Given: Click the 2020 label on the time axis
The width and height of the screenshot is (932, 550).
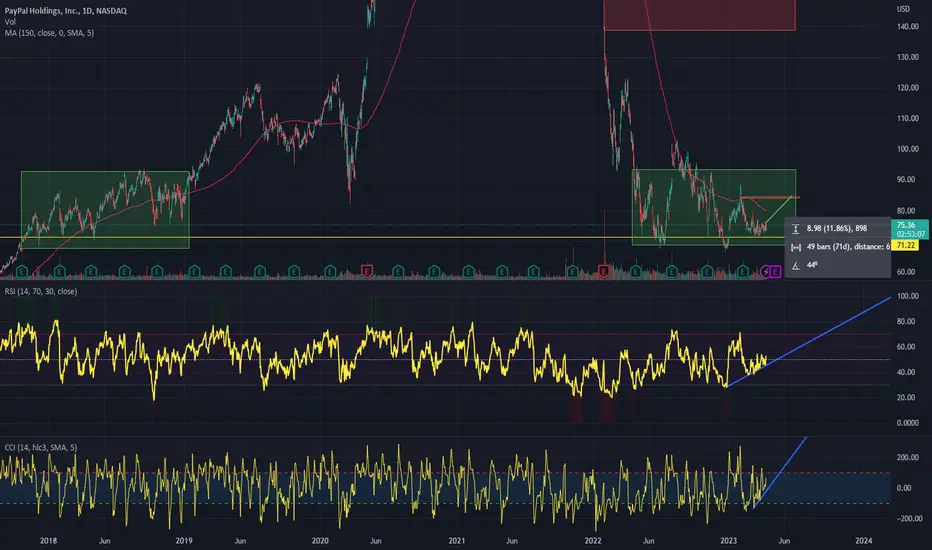Looking at the screenshot, I should (320, 540).
